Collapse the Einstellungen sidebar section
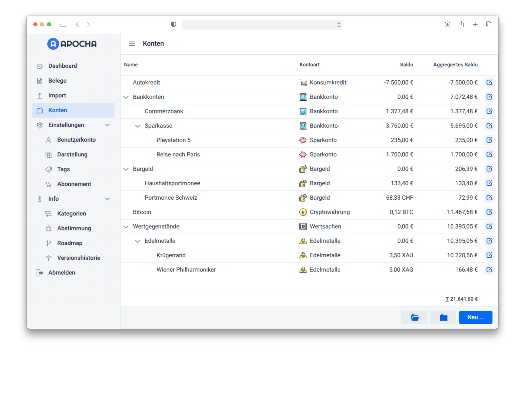The width and height of the screenshot is (525, 420). pos(107,125)
